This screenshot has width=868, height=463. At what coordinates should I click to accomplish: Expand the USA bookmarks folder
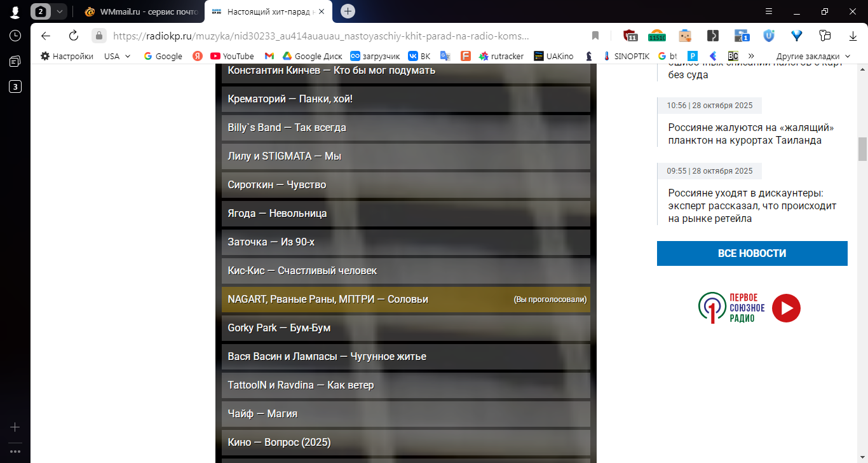[x=118, y=56]
